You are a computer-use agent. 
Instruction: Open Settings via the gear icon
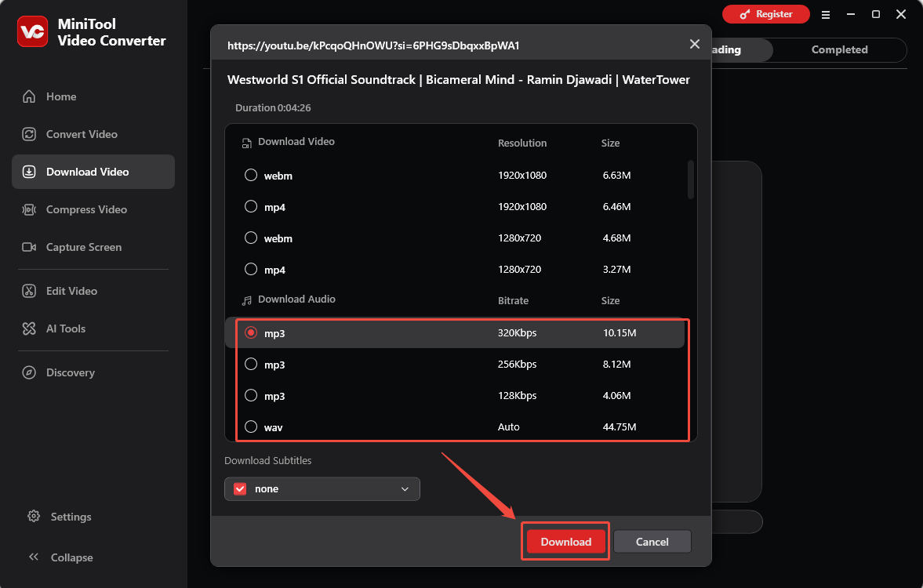[34, 516]
